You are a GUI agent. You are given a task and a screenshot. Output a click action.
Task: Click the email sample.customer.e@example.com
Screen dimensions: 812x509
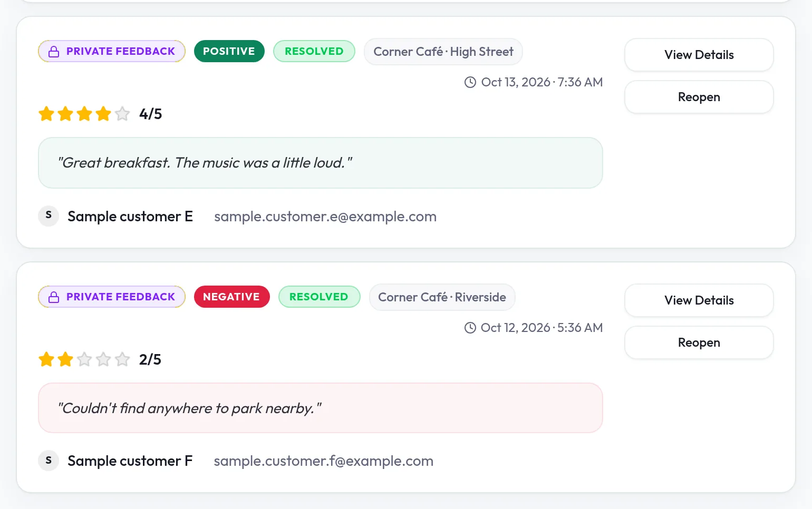coord(325,217)
